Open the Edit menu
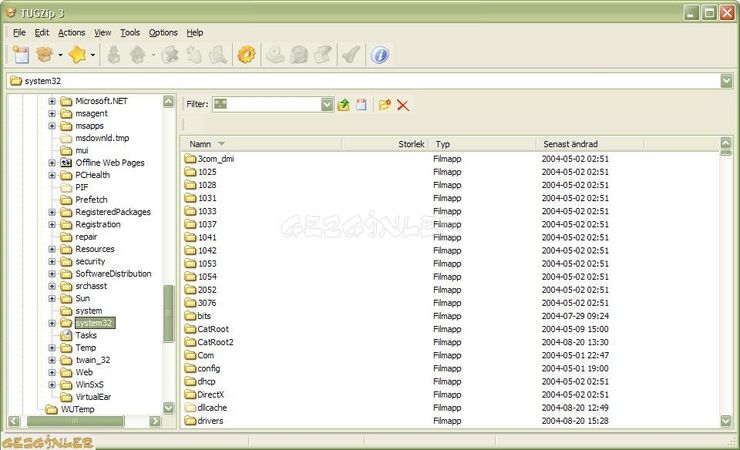The image size is (740, 450). click(42, 33)
